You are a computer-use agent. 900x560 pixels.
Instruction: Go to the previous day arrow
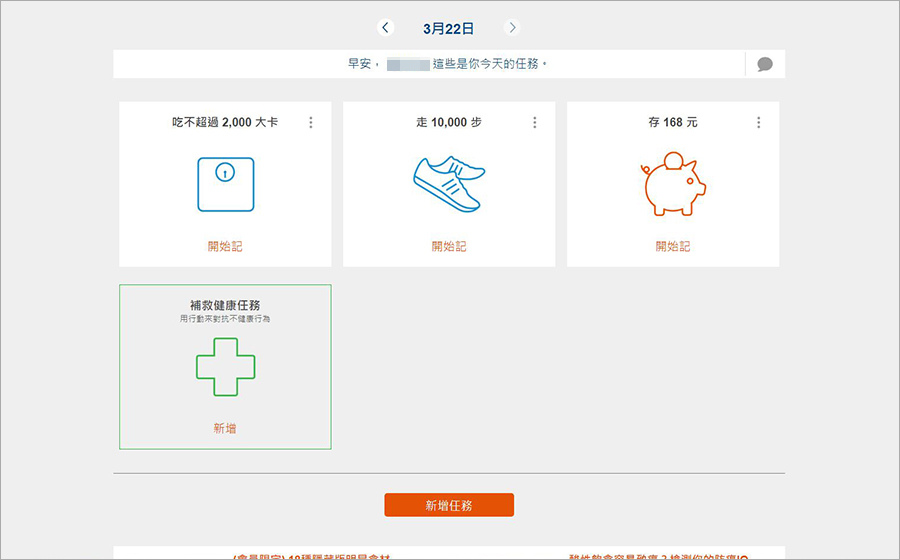[x=386, y=28]
